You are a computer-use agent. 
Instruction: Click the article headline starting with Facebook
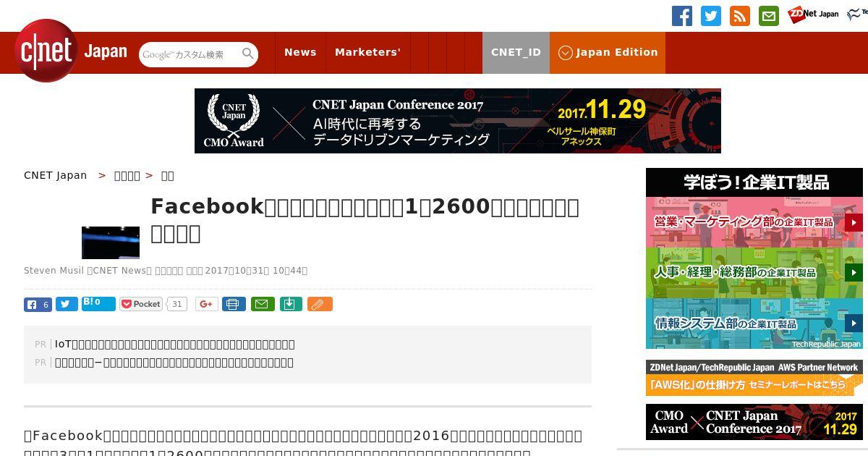(x=365, y=219)
